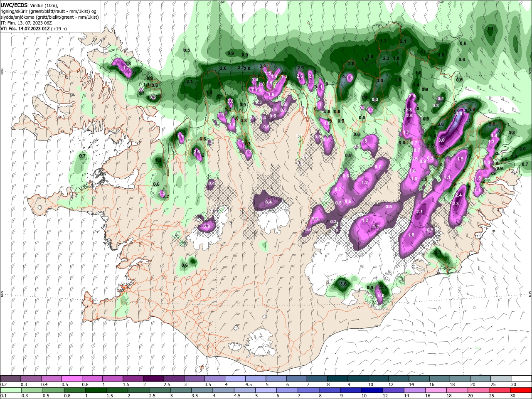Click the '0.1' label under the rain scale
The image size is (532, 399).
tap(3, 396)
